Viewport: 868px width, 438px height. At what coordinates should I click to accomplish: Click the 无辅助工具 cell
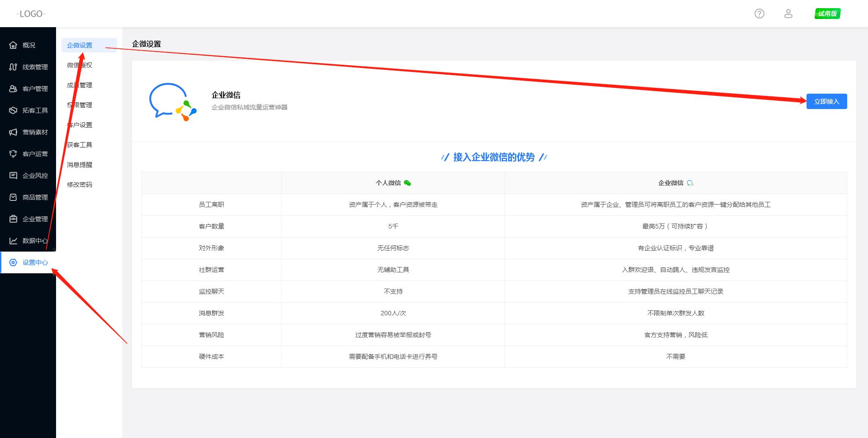point(393,270)
